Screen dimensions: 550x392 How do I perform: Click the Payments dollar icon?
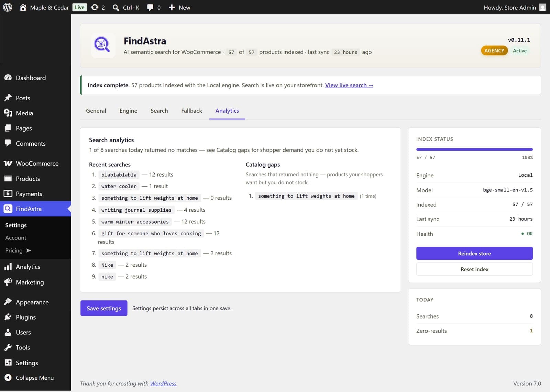(x=8, y=193)
